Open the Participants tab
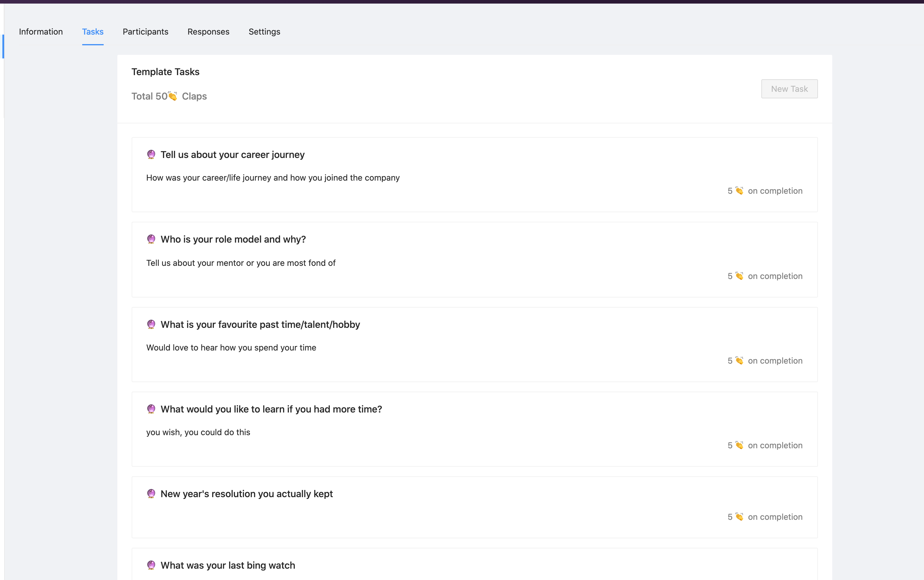The width and height of the screenshot is (924, 580). tap(145, 32)
